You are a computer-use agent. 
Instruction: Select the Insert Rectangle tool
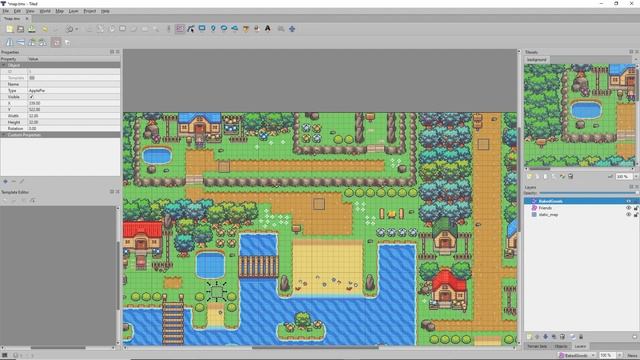pos(202,29)
